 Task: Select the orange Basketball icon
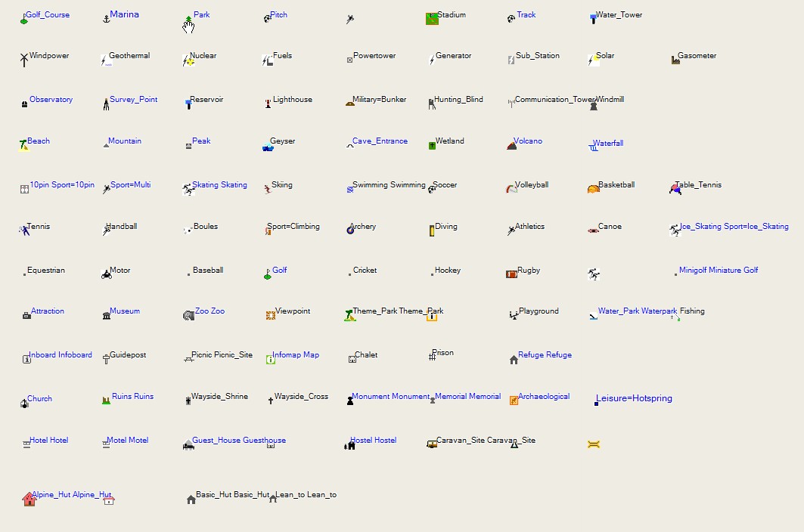pos(593,189)
